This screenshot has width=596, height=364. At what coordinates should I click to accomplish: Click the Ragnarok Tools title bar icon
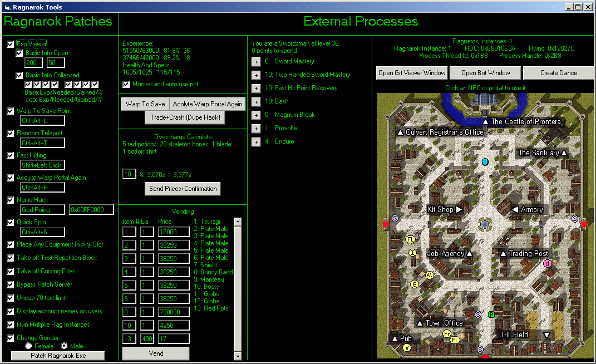[8, 7]
